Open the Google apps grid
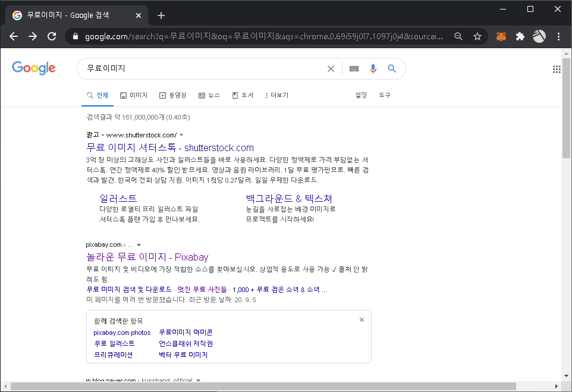Viewport: 572px width, 392px height. 557,70
